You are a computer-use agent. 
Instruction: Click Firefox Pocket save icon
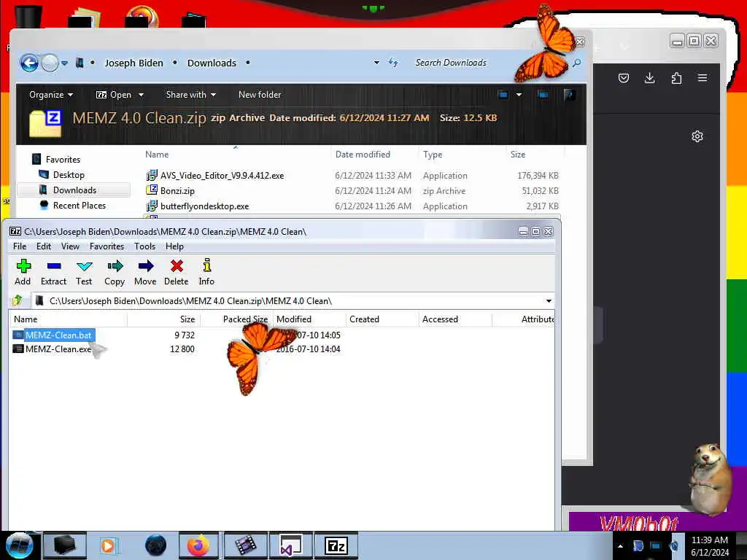click(x=624, y=77)
